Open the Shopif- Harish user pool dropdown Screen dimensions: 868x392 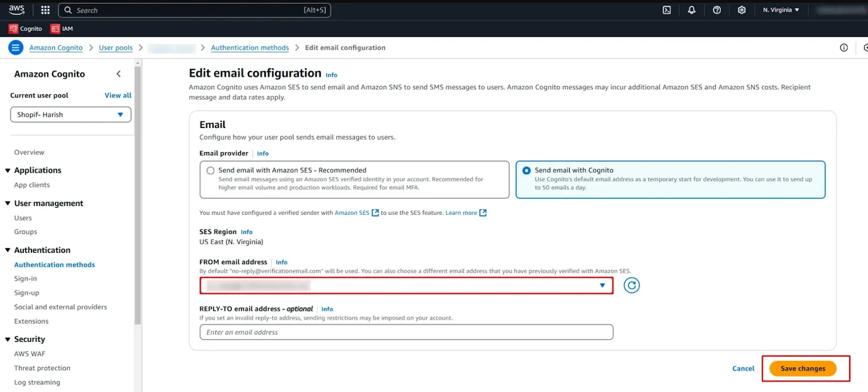pyautogui.click(x=71, y=114)
